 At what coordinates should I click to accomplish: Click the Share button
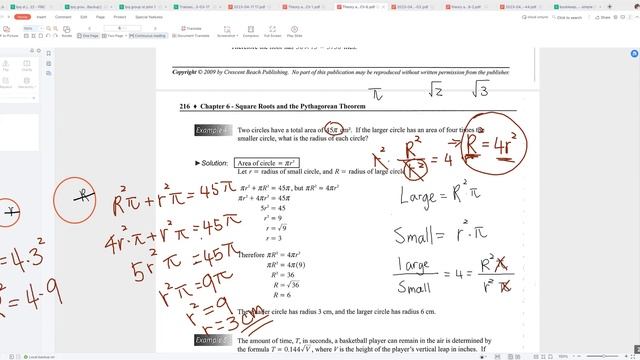click(603, 17)
